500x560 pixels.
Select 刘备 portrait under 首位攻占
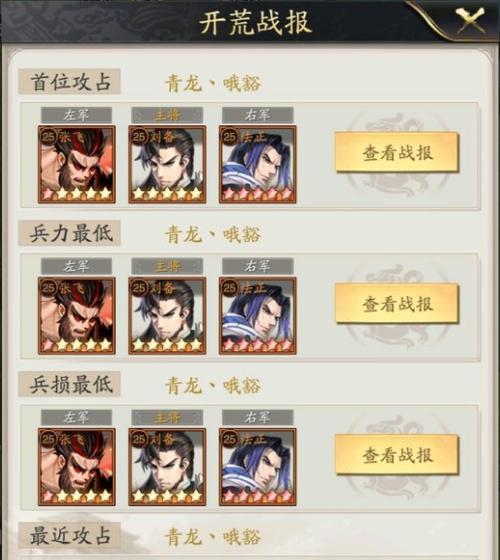pyautogui.click(x=167, y=164)
